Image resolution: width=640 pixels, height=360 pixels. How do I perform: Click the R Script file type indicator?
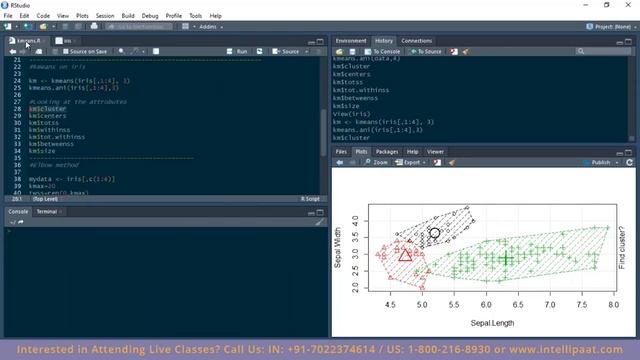tap(310, 199)
